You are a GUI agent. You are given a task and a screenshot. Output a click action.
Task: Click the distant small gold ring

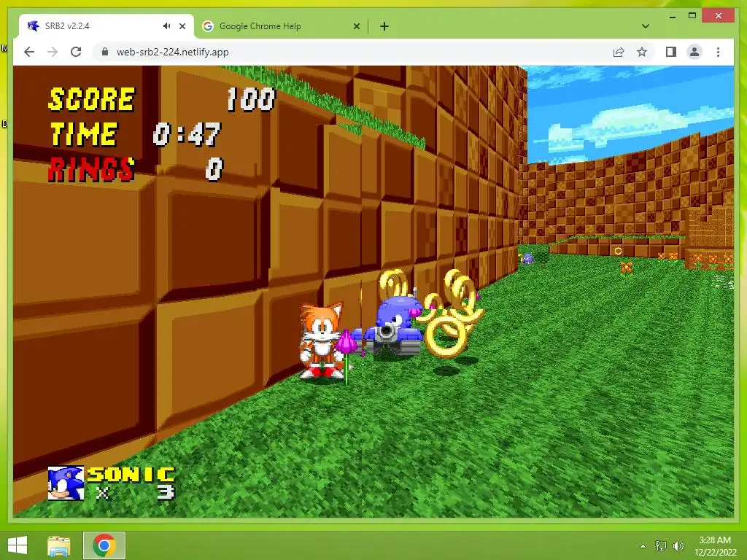[618, 251]
